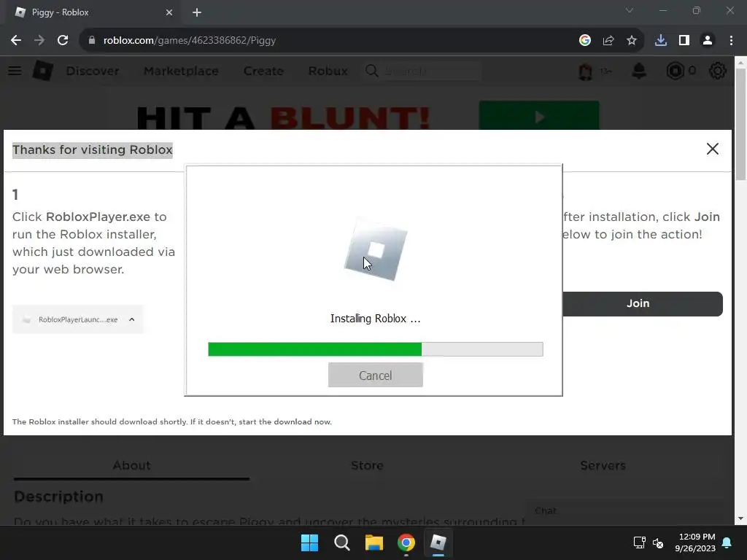Screen dimensions: 747x560
Task: Switch to the Store tab
Action: click(367, 465)
